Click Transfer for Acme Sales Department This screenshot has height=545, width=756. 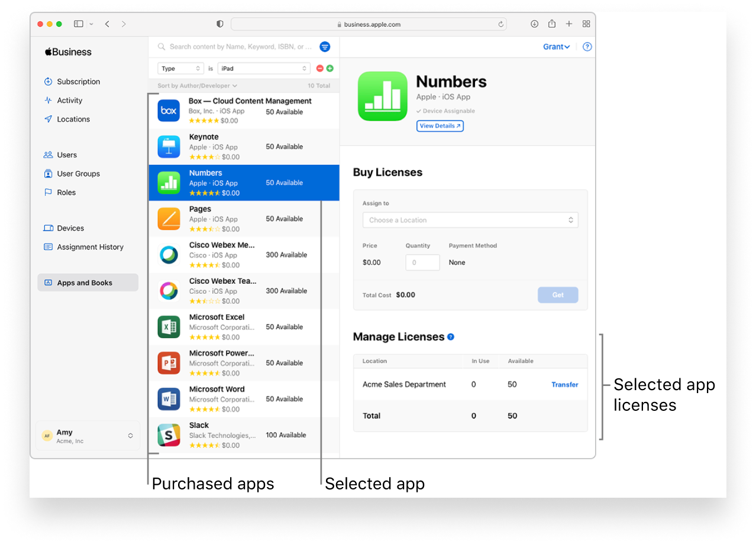coord(564,384)
